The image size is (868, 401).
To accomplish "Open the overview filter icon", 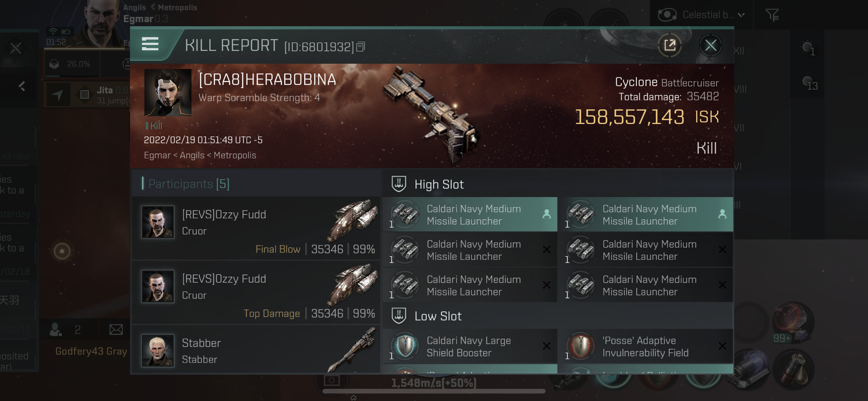I will 772,15.
